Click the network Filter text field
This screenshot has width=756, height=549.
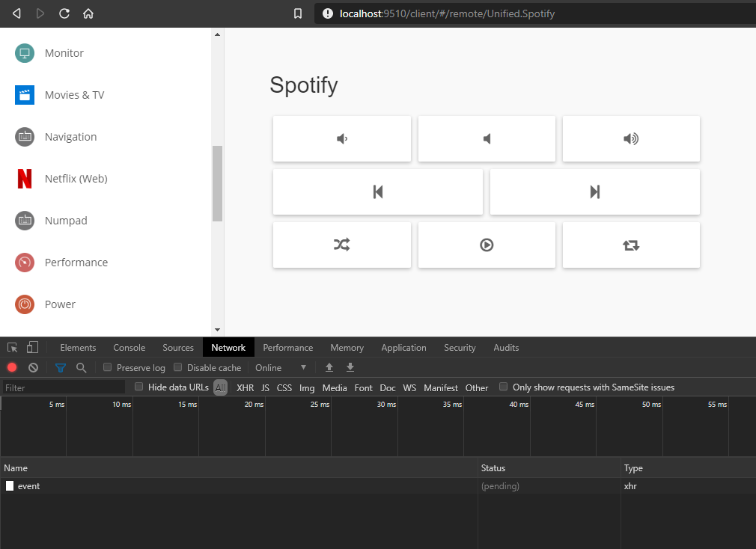click(63, 387)
